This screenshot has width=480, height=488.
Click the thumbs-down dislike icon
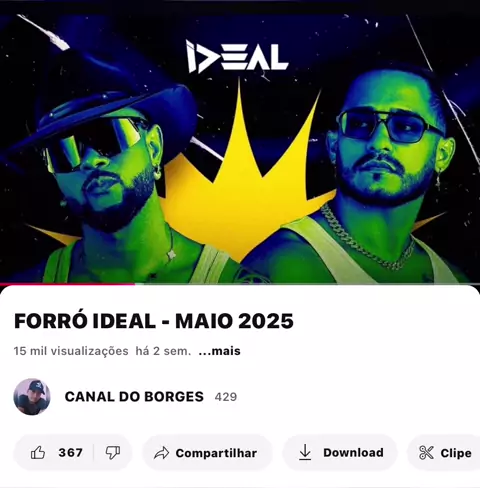[113, 453]
